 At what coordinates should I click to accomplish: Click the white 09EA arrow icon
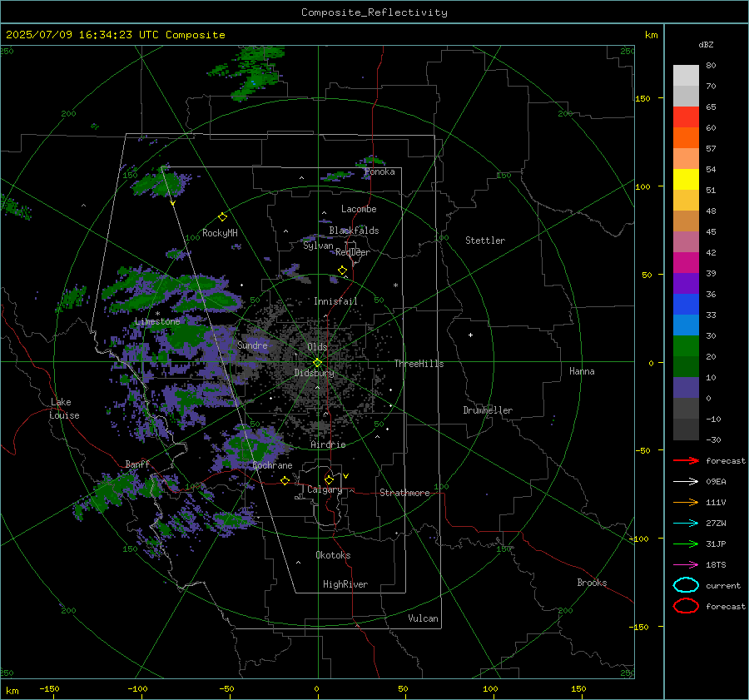686,482
